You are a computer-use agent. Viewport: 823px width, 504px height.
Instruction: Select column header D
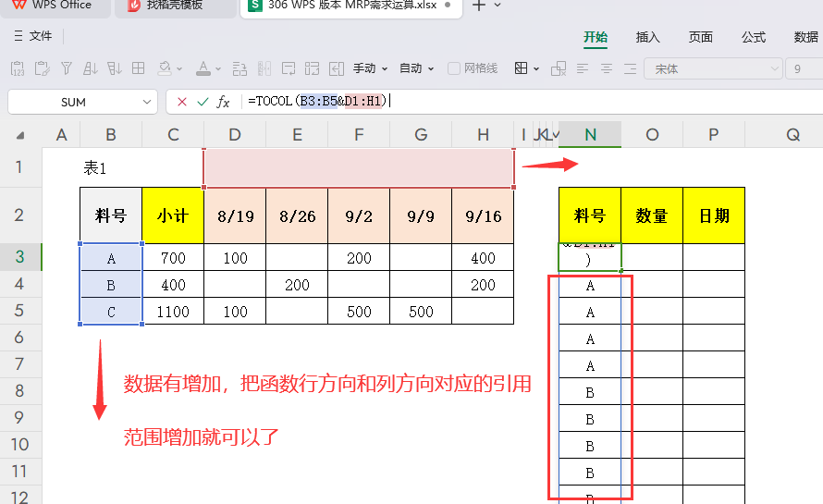click(235, 135)
